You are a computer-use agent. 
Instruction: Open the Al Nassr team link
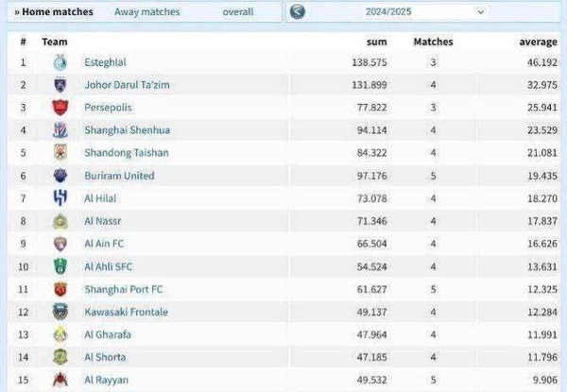(x=103, y=221)
